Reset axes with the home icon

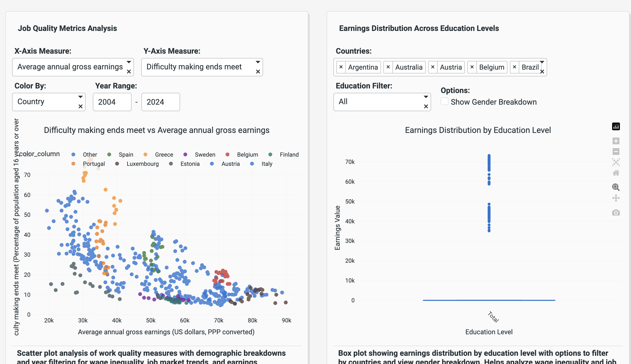pyautogui.click(x=616, y=173)
